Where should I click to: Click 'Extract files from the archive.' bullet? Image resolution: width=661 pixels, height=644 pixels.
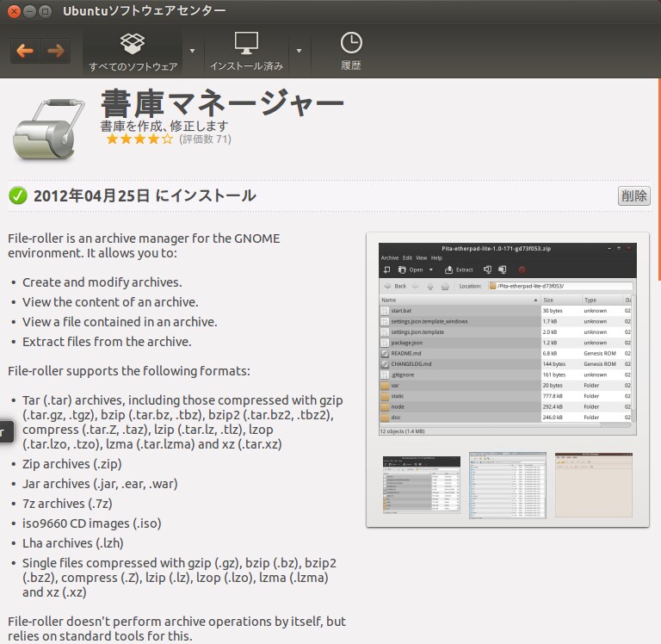point(107,342)
